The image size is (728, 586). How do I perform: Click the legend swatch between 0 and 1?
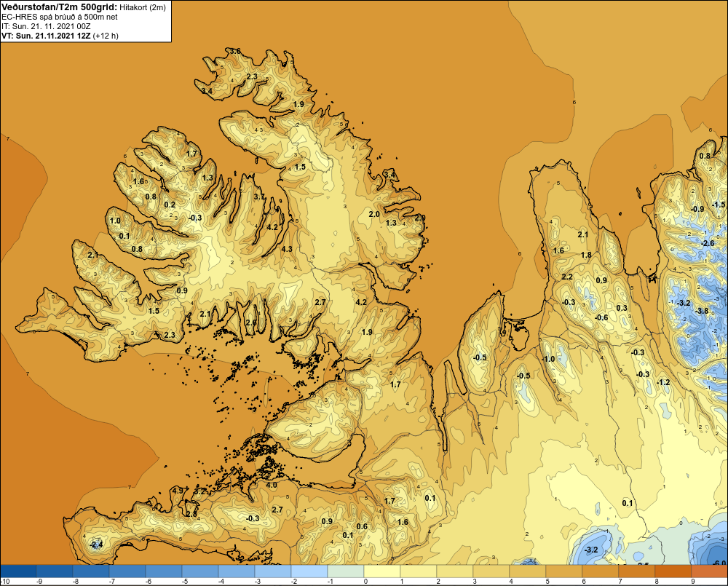click(x=382, y=571)
